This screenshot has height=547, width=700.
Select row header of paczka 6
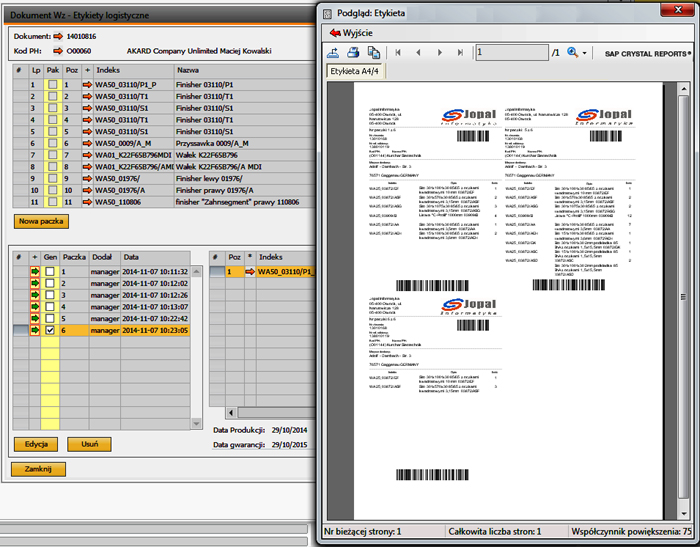point(21,330)
